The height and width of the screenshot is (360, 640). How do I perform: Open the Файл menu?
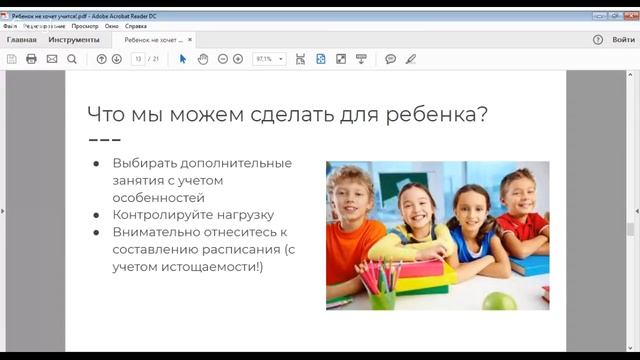tap(10, 26)
